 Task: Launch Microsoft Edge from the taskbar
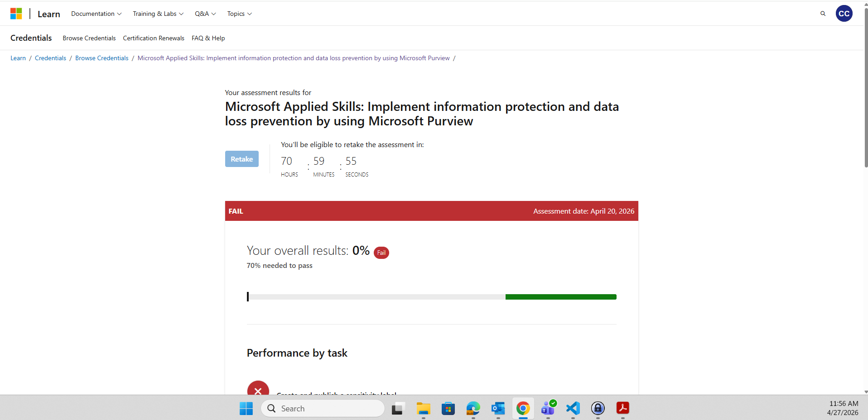473,409
